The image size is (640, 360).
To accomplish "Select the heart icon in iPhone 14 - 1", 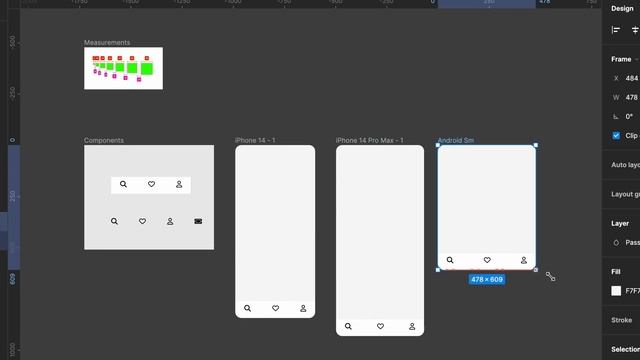I will pyautogui.click(x=276, y=308).
